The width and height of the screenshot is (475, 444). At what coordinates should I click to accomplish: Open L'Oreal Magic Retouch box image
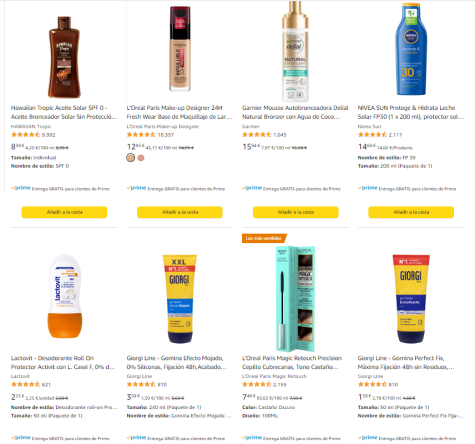click(295, 299)
